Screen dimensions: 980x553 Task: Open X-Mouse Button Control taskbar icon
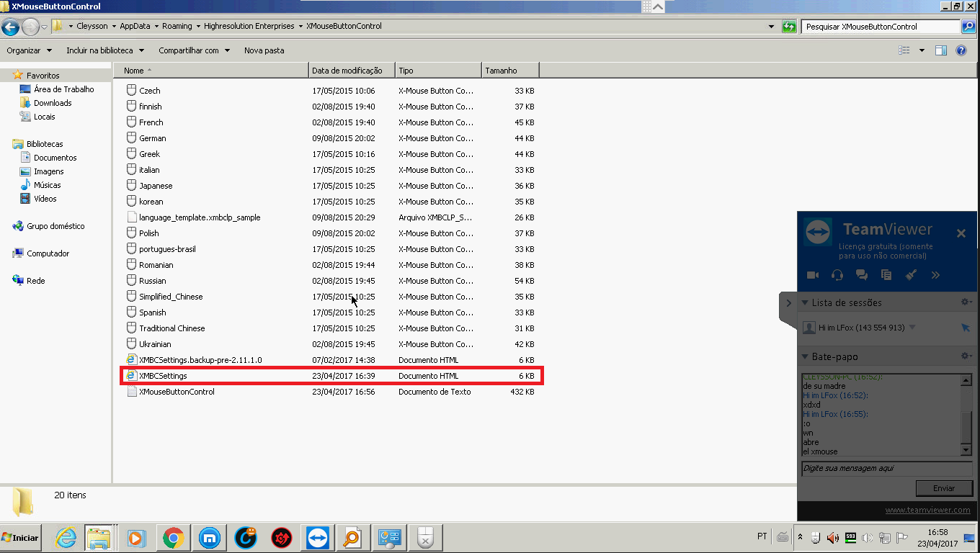(426, 538)
